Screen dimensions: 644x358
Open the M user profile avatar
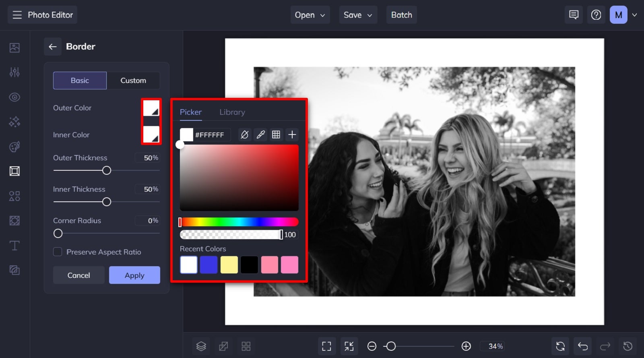(x=619, y=15)
